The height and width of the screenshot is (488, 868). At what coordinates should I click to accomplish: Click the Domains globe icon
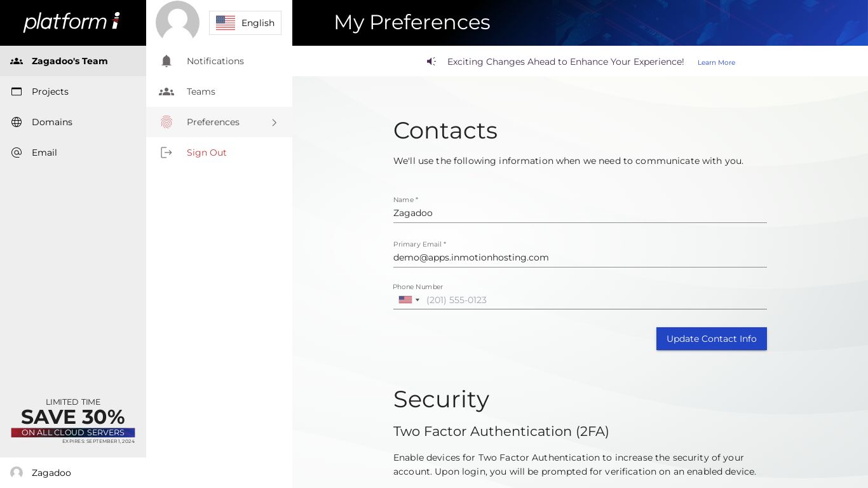click(x=17, y=122)
